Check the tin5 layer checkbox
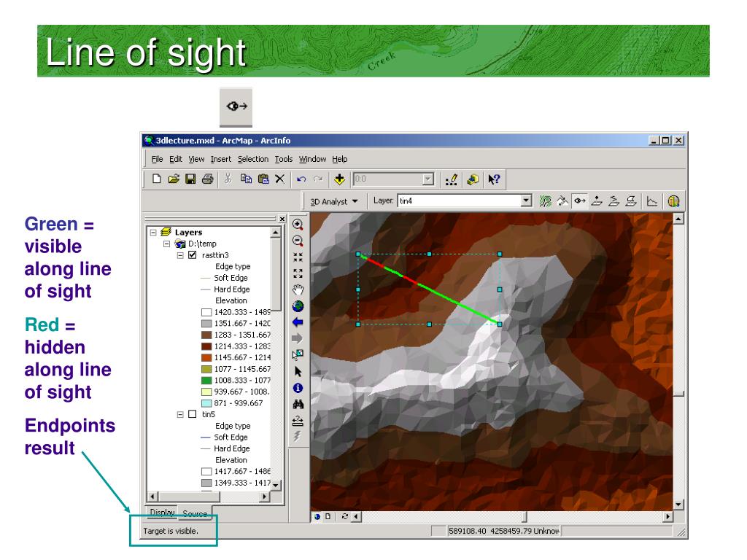The width and height of the screenshot is (747, 560). (x=193, y=414)
